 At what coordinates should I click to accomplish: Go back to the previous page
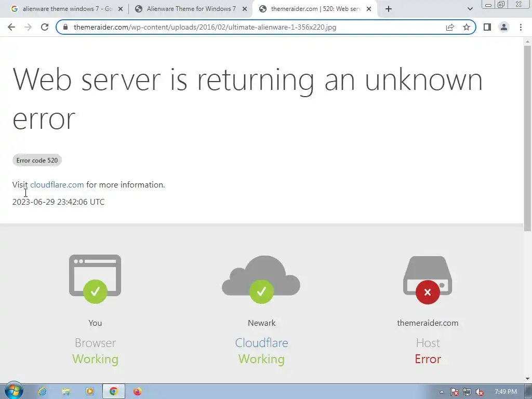[x=11, y=27]
